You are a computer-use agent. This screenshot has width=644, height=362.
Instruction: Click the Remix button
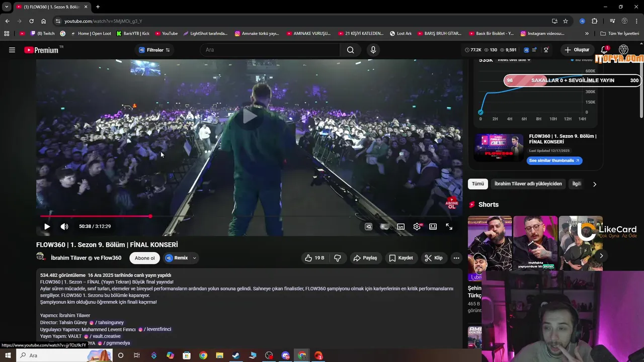[x=177, y=258]
